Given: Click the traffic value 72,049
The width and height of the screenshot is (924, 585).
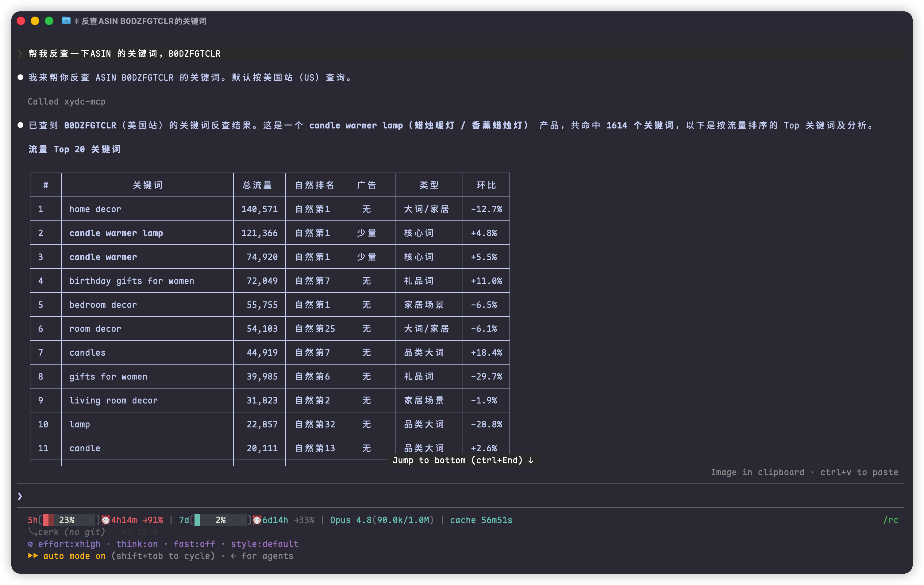Looking at the screenshot, I should click(262, 281).
